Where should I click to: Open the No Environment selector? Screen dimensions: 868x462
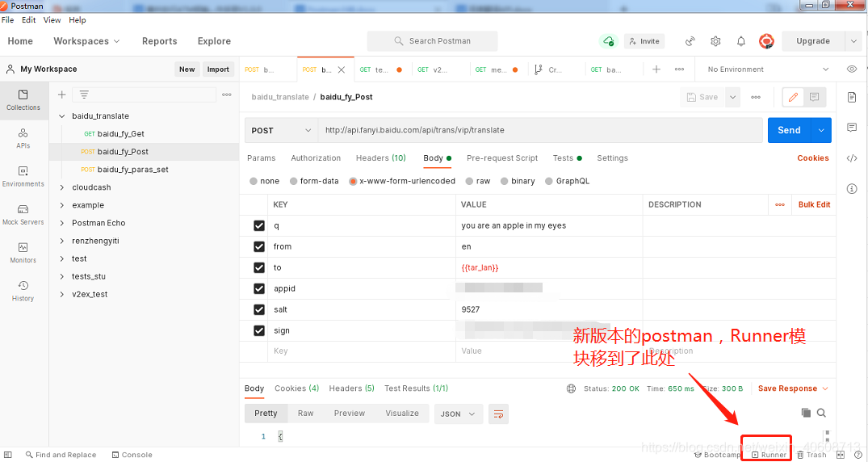[768, 69]
